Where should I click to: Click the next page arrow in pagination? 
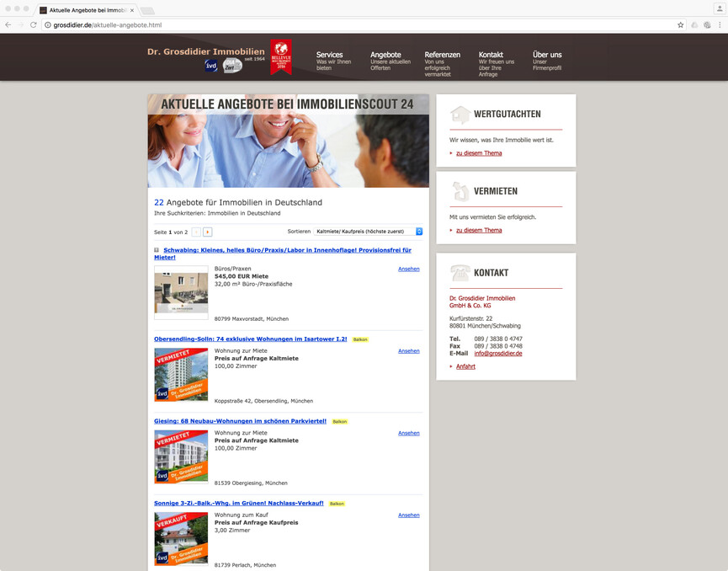tap(208, 232)
